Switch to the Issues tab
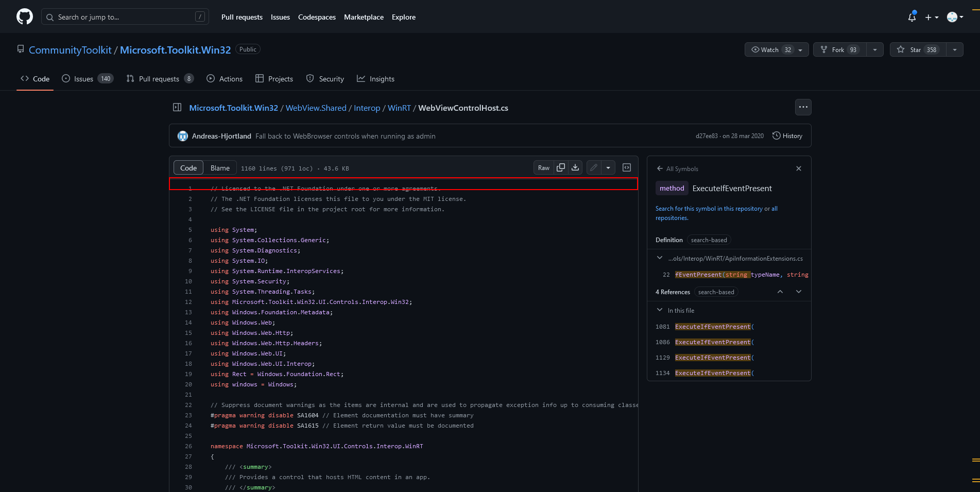The height and width of the screenshot is (492, 980). pyautogui.click(x=83, y=78)
